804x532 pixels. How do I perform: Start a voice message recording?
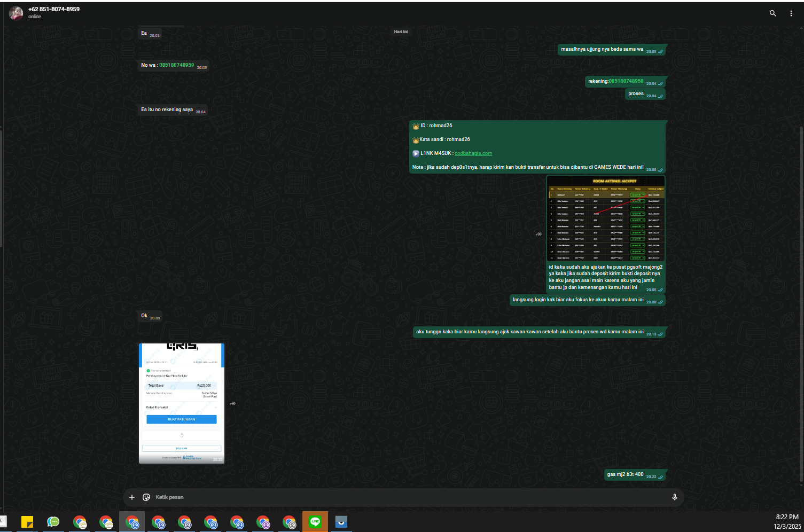(x=675, y=497)
